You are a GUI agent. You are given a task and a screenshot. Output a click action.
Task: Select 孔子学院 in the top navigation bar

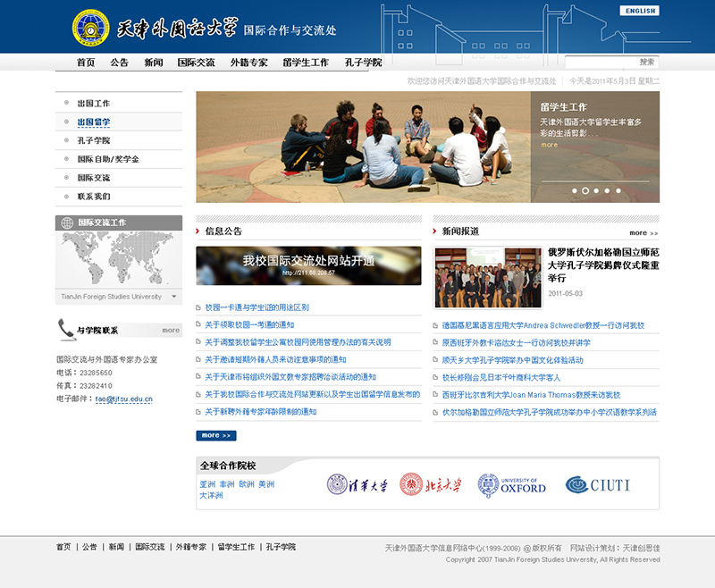(363, 63)
